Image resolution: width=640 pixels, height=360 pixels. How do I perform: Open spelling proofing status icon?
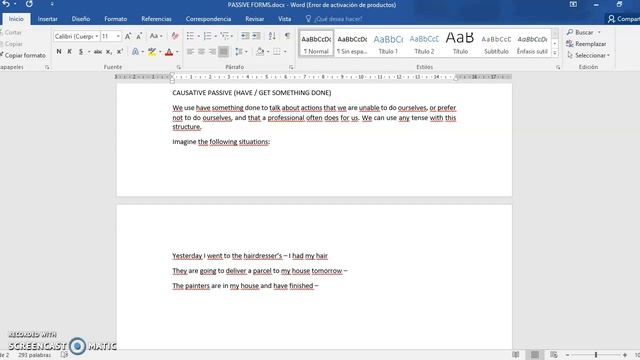pos(64,355)
